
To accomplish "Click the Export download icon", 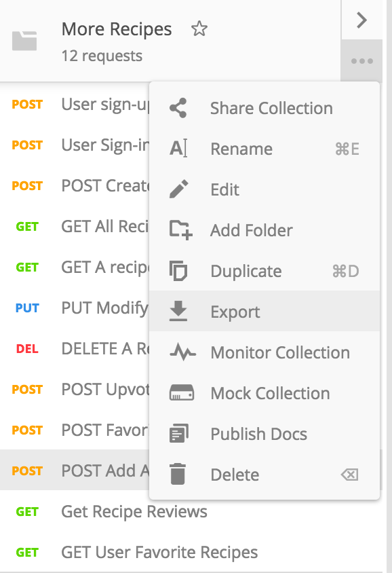I will click(x=178, y=311).
